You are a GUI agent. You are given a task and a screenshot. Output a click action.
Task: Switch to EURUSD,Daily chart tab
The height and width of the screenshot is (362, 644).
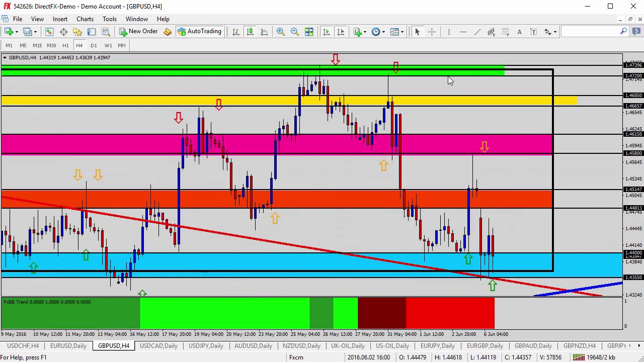coord(68,346)
